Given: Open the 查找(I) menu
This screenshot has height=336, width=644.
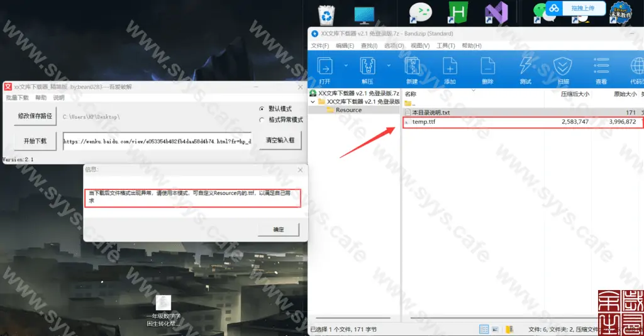Looking at the screenshot, I should click(369, 45).
